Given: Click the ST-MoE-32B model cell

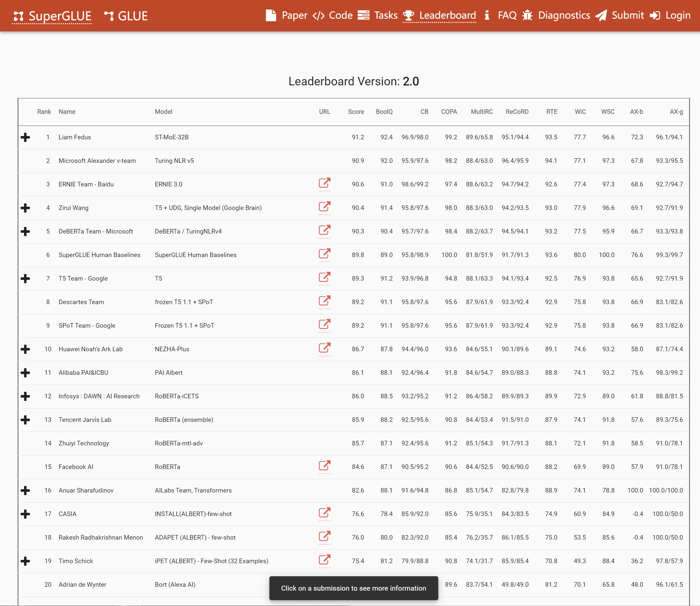Looking at the screenshot, I should (171, 137).
